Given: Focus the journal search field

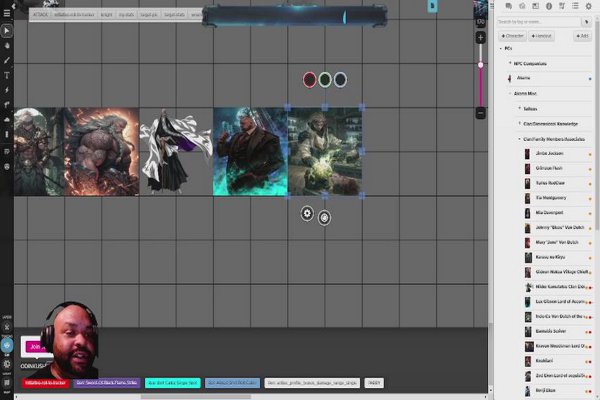Looking at the screenshot, I should pos(539,22).
